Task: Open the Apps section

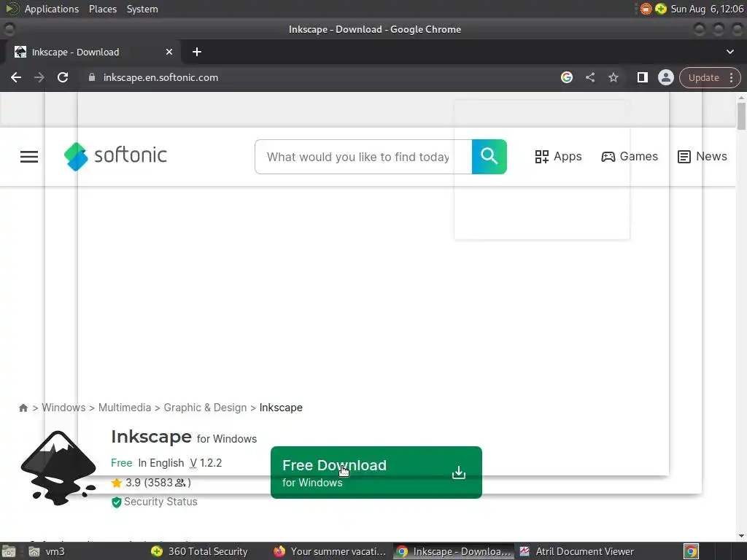Action: (x=558, y=157)
